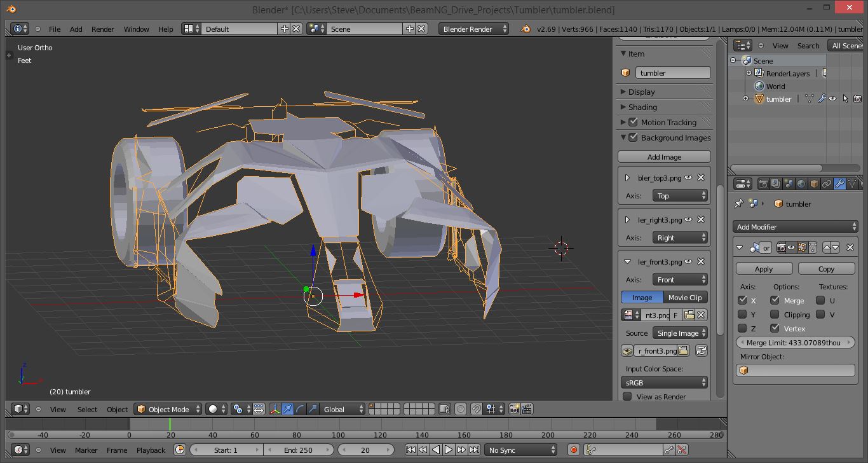The width and height of the screenshot is (868, 463).
Task: Open the World properties tab icon
Action: pyautogui.click(x=802, y=184)
